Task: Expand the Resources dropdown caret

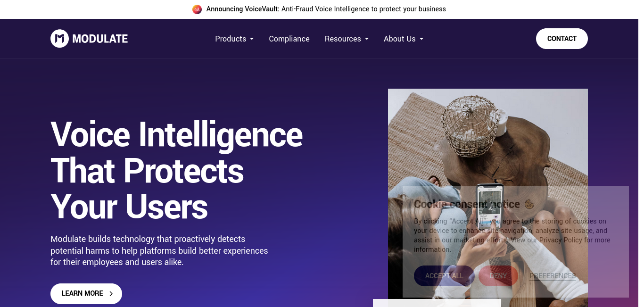Action: click(x=367, y=39)
